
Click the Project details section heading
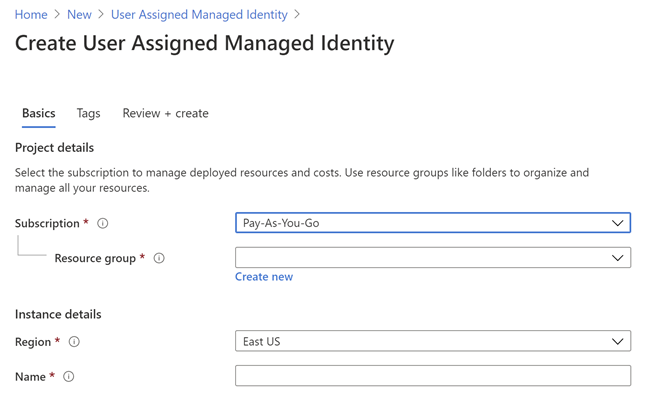click(x=55, y=148)
